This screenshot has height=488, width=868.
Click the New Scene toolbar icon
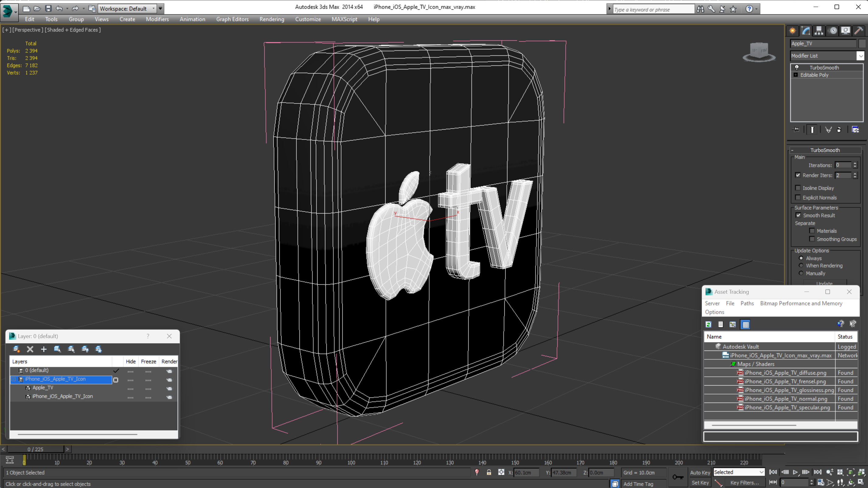pos(26,9)
